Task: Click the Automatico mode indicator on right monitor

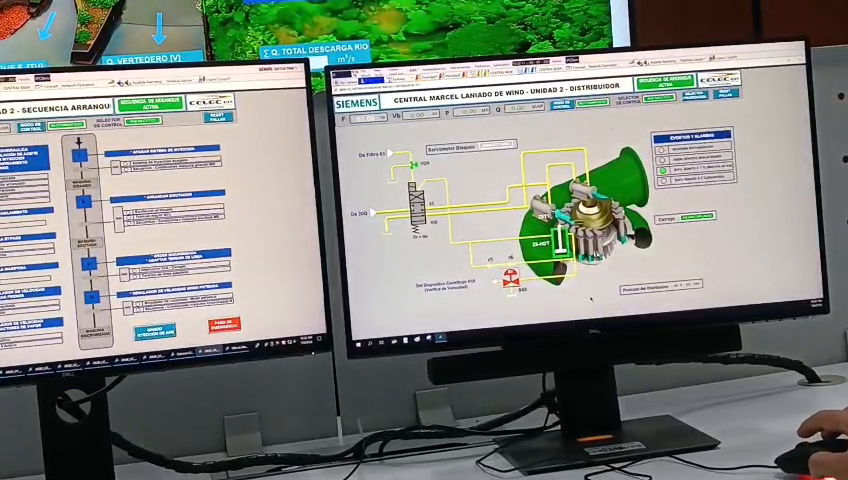Action: [x=592, y=103]
